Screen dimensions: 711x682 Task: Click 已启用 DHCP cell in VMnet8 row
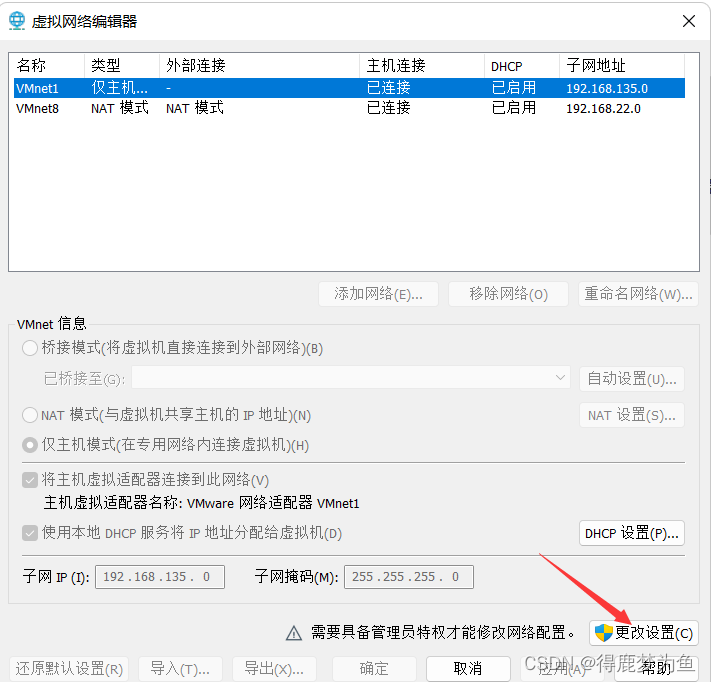tap(514, 108)
